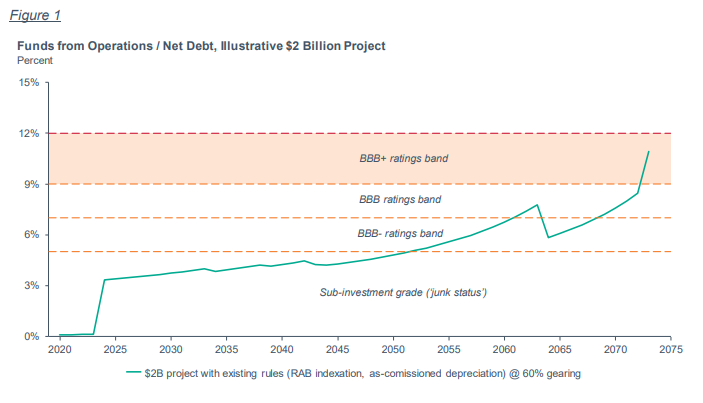Screen dimensions: 703x403
Task: Click the 15% y-axis tick label
Action: 29,83
